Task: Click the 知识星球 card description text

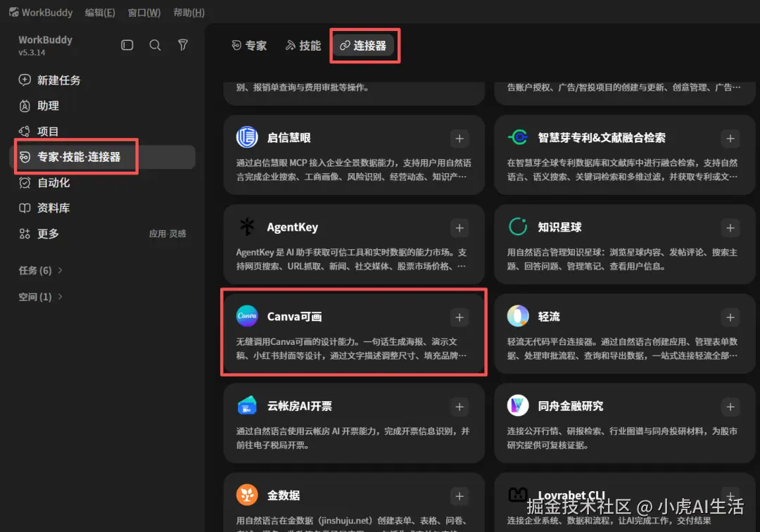Action: 622,259
